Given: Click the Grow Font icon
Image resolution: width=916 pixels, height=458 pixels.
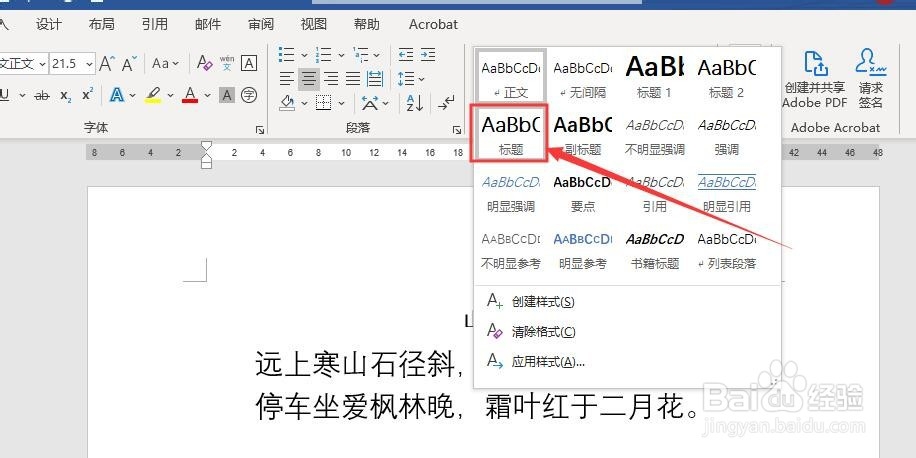Looking at the screenshot, I should pyautogui.click(x=106, y=63).
